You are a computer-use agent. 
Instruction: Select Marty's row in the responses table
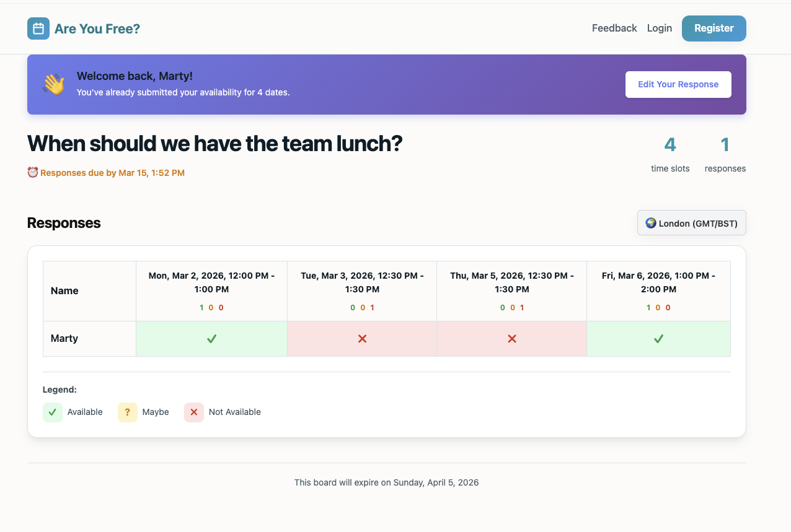63,339
